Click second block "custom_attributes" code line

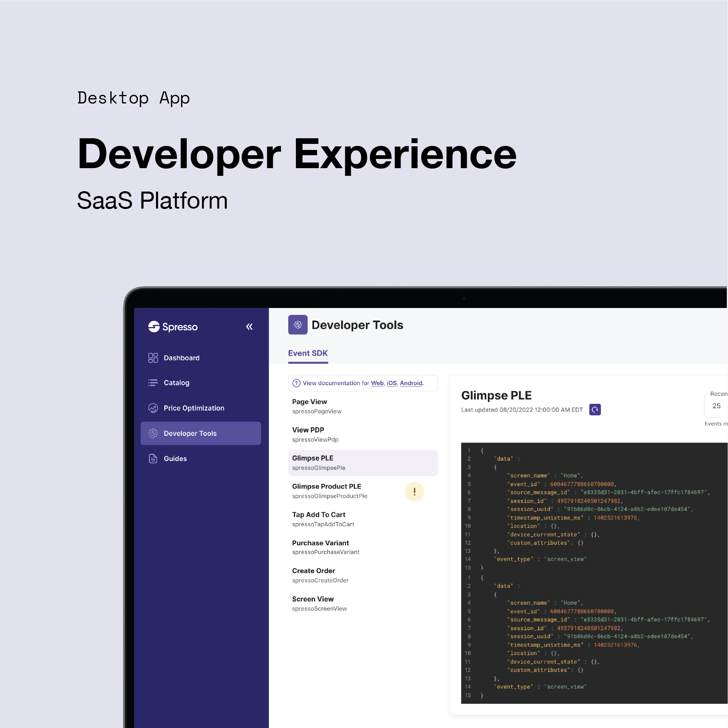coord(545,670)
